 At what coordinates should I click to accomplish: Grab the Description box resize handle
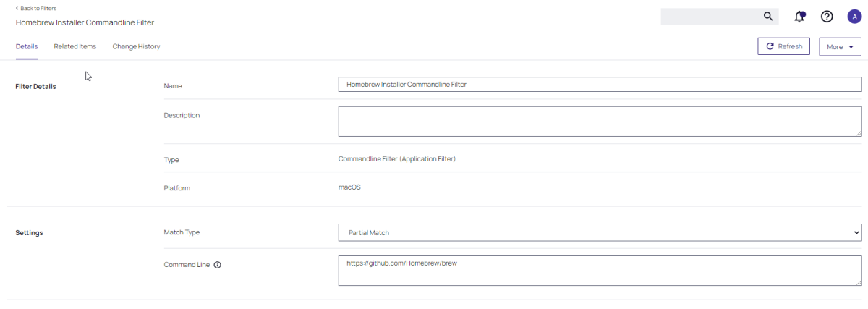point(858,133)
